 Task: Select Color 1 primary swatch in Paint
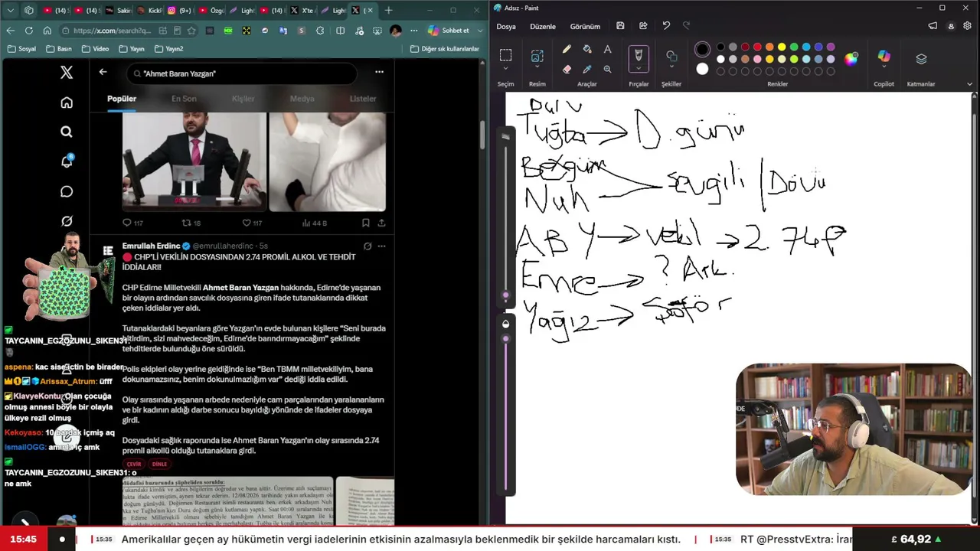[702, 50]
